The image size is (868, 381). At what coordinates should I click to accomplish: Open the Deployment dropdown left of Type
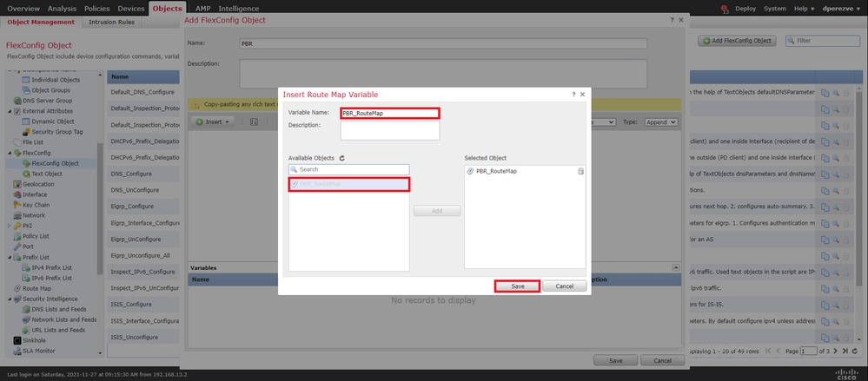click(603, 122)
